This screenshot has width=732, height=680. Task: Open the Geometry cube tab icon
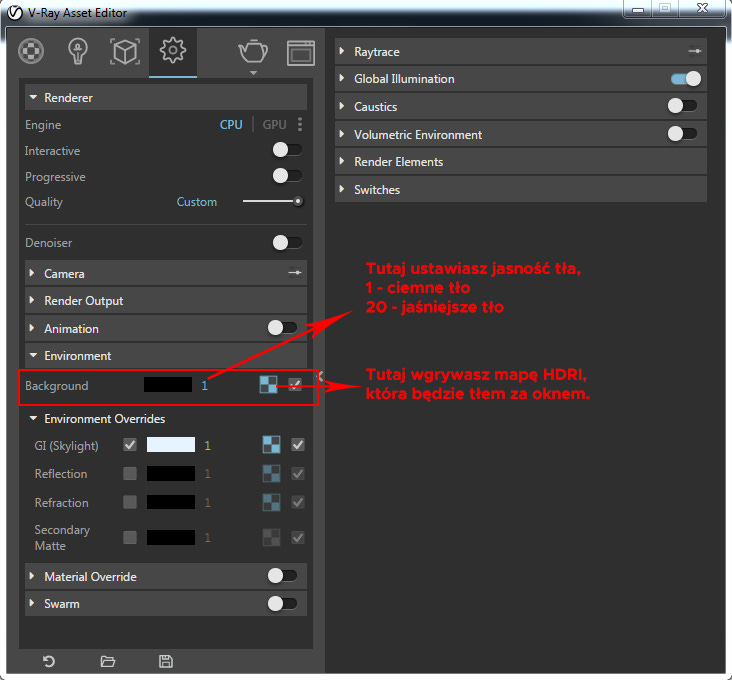(x=125, y=51)
